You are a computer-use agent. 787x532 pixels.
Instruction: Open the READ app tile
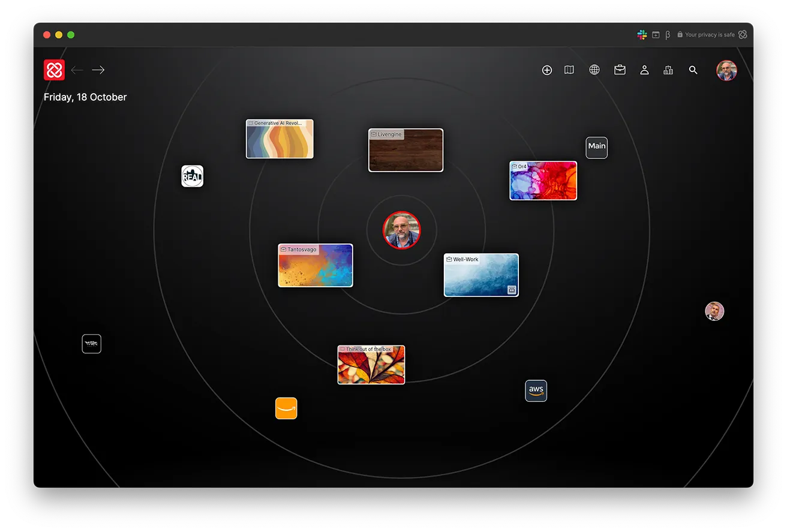193,176
